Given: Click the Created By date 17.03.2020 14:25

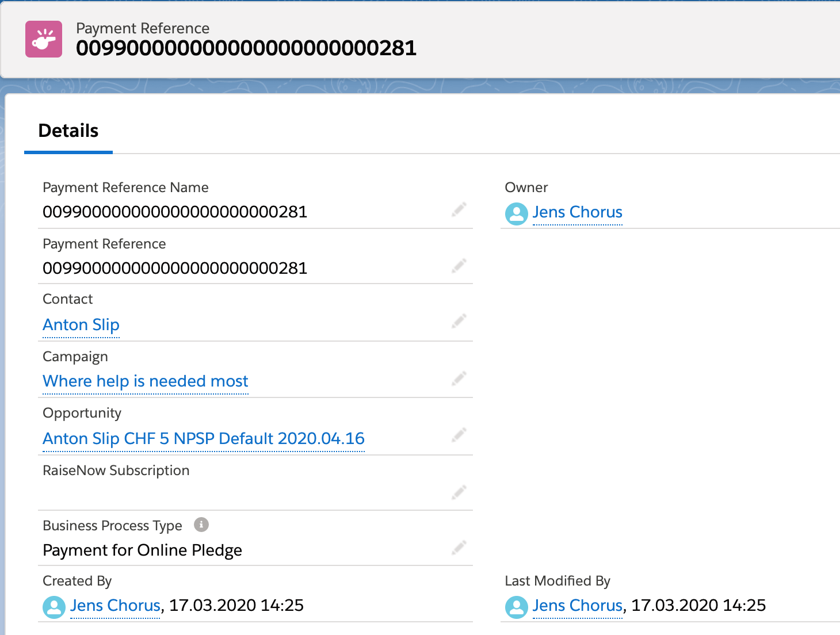Looking at the screenshot, I should 236,606.
